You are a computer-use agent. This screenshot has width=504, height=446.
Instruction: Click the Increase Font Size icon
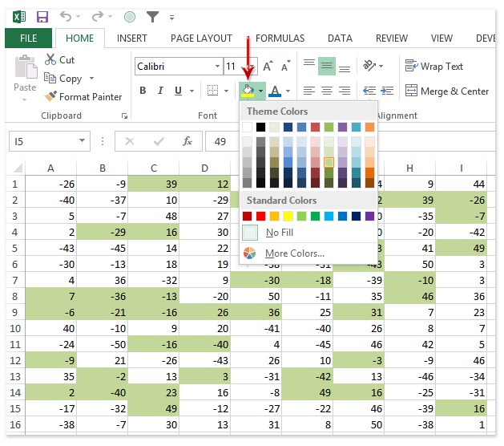point(267,67)
